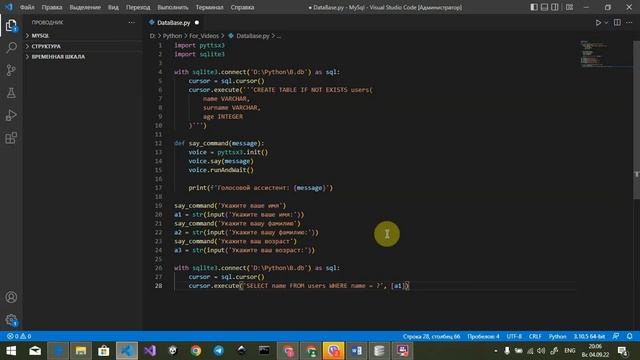Open the Manage gear icon
The height and width of the screenshot is (360, 640).
11,320
